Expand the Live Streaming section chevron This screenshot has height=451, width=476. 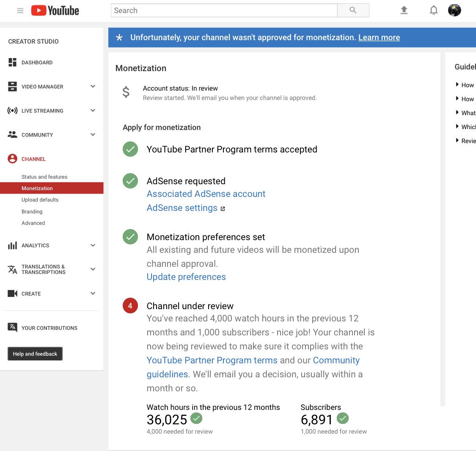93,111
